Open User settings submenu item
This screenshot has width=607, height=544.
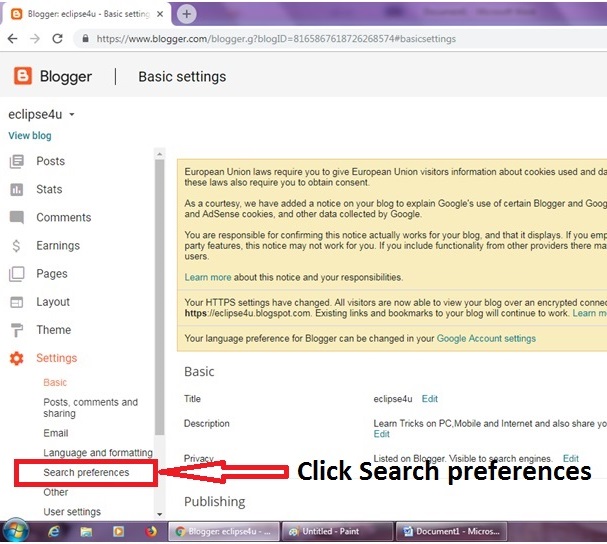(x=72, y=512)
